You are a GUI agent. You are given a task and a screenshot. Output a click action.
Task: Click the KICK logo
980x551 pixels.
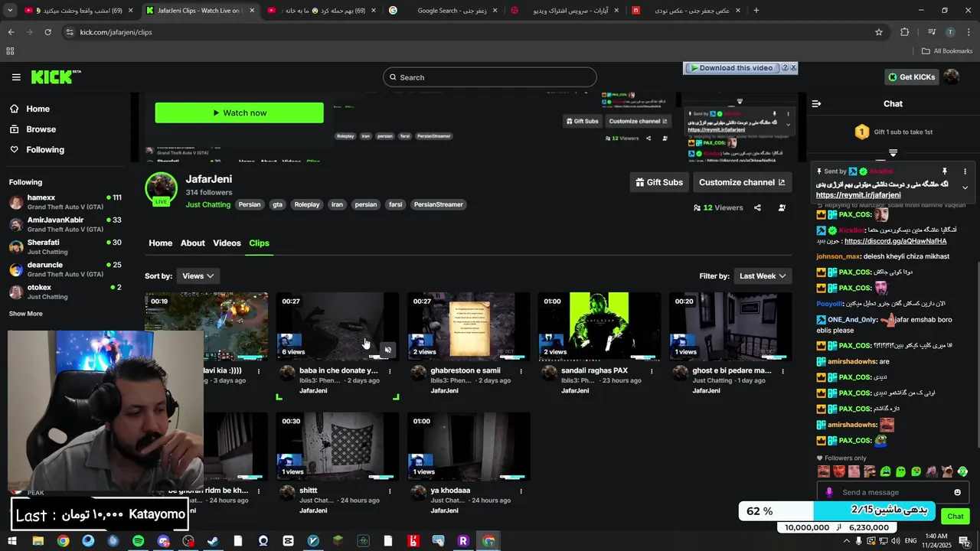tap(55, 77)
